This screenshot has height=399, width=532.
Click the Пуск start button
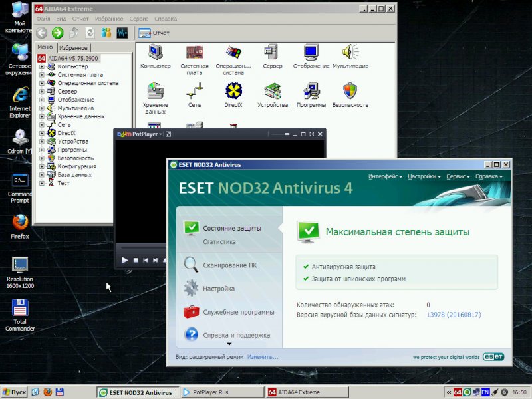(x=14, y=392)
